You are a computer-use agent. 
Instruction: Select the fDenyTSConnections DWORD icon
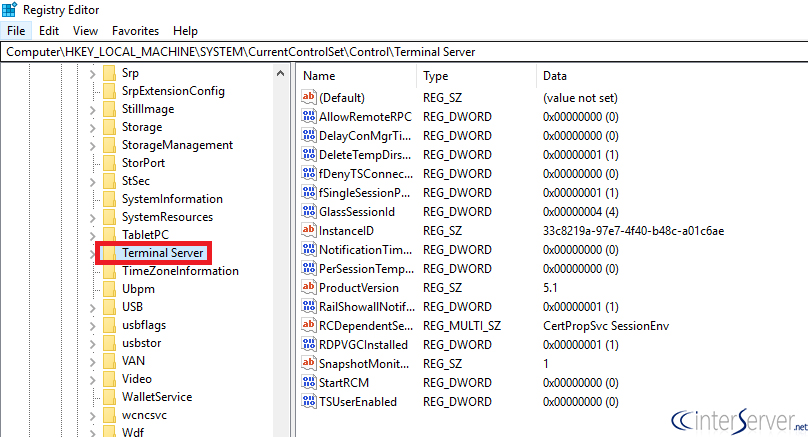[x=309, y=174]
